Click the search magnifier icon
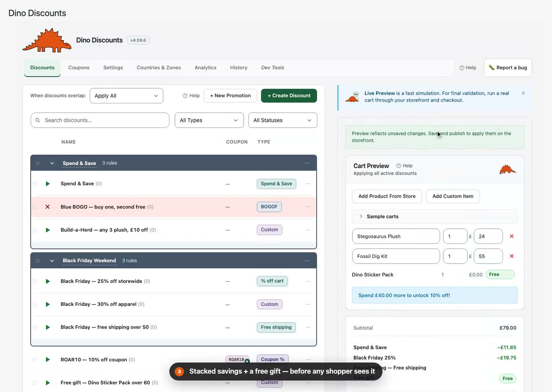The width and height of the screenshot is (552, 392). (38, 121)
